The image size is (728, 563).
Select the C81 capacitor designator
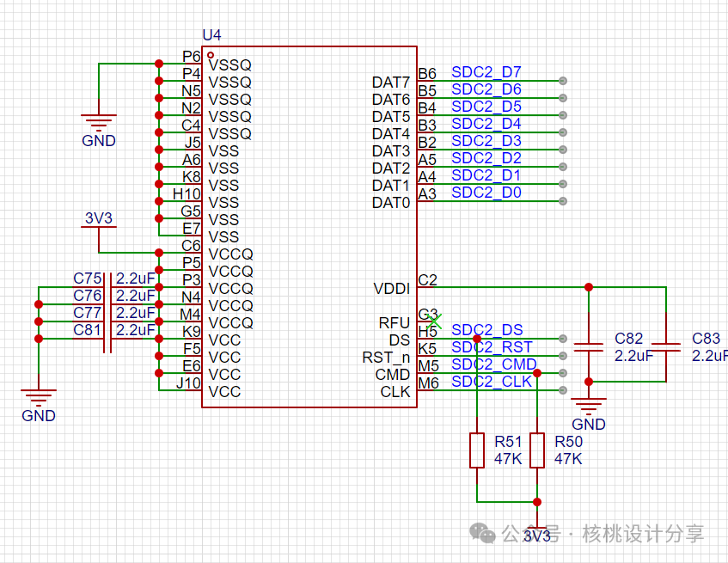pyautogui.click(x=88, y=329)
